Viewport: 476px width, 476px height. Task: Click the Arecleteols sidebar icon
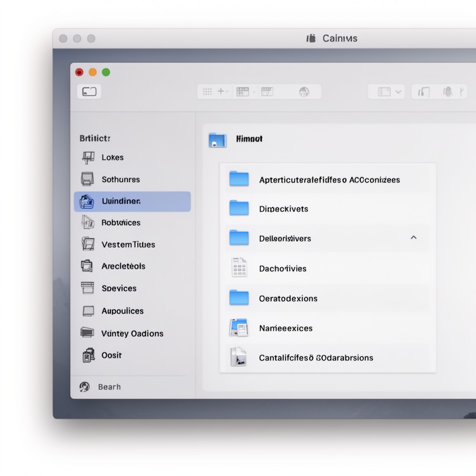pyautogui.click(x=87, y=266)
